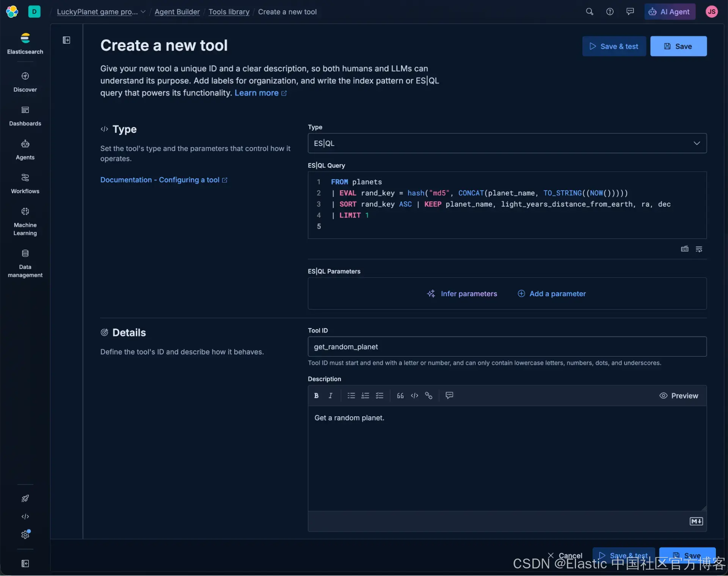Click the rocket icon in the sidebar
The width and height of the screenshot is (728, 576).
coord(25,498)
